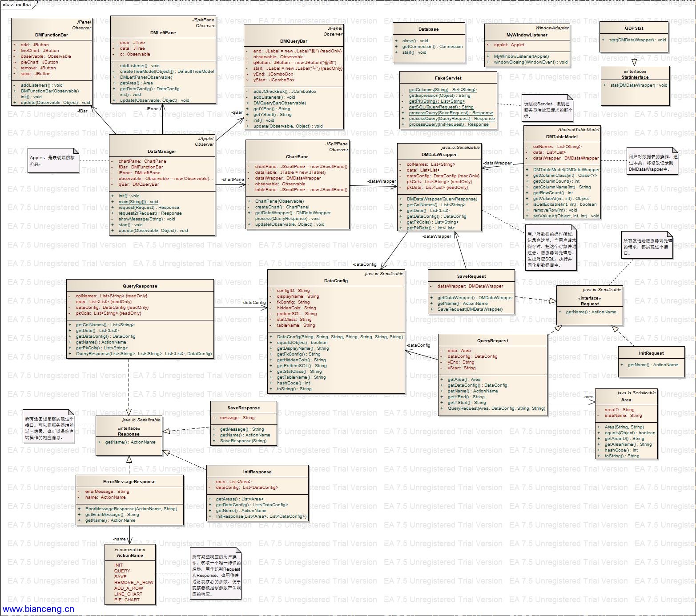Select the -qBar association label

point(237,112)
